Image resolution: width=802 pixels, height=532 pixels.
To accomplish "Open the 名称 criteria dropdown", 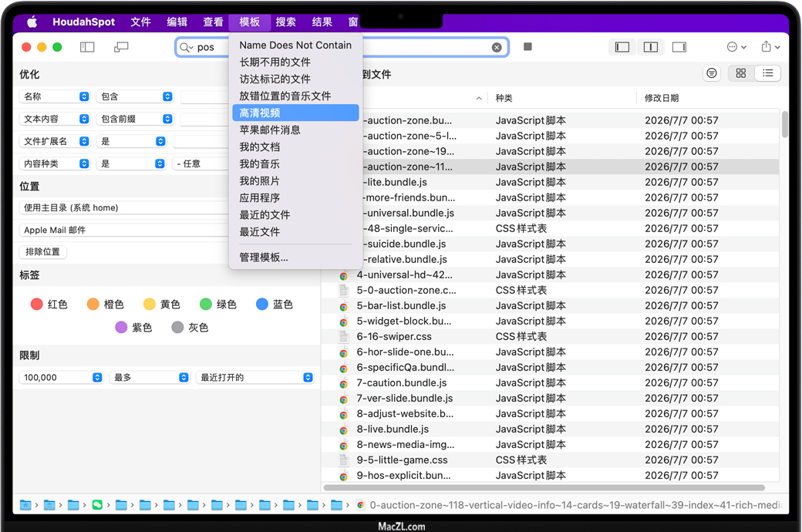I will 56,96.
